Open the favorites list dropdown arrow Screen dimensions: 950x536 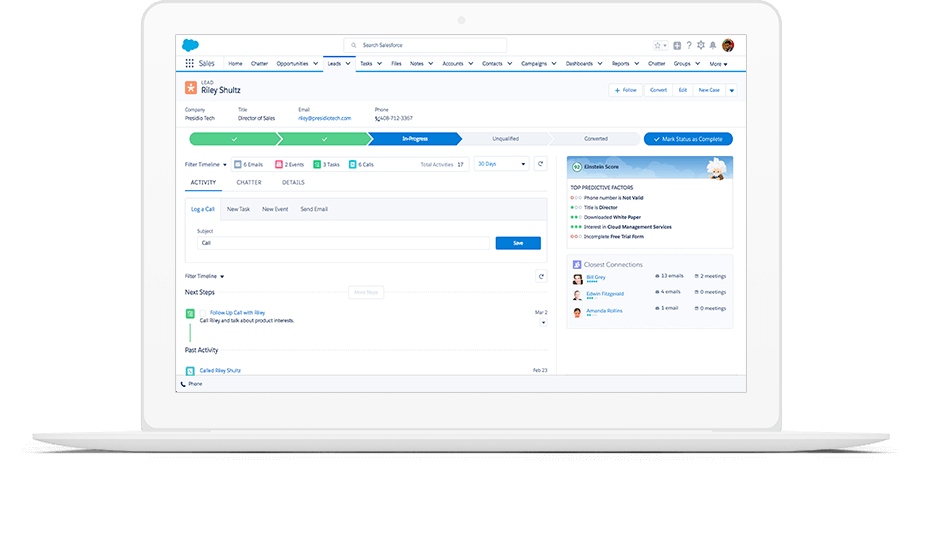point(665,46)
